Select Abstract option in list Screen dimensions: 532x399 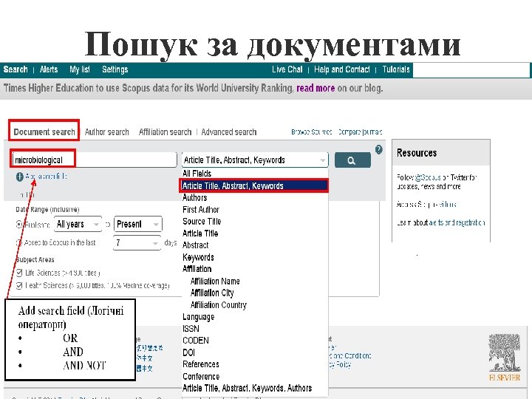click(x=195, y=245)
